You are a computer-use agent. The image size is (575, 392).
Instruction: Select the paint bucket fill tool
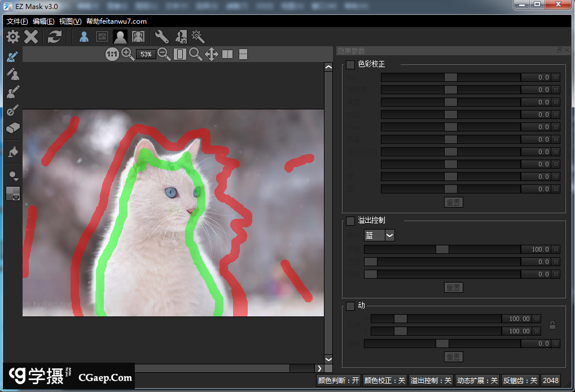click(13, 152)
